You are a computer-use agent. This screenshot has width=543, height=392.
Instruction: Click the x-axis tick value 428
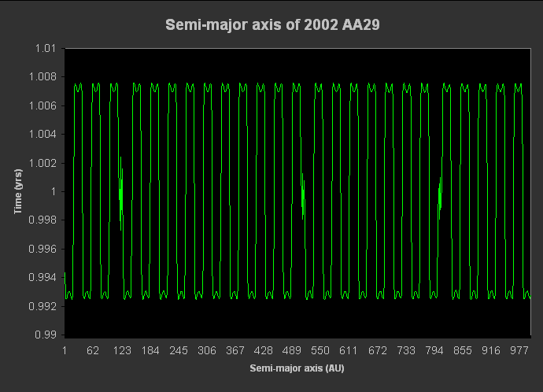(263, 351)
